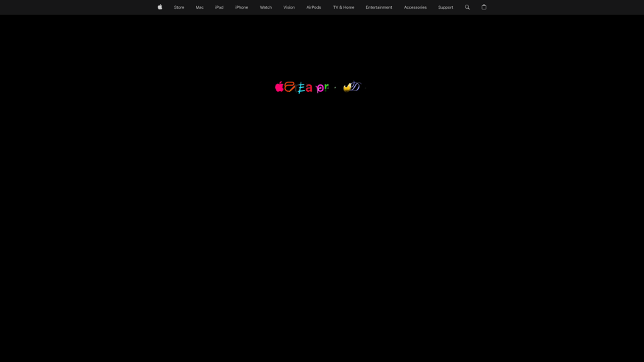The height and width of the screenshot is (362, 644).
Task: Visit the AirPods section
Action: pos(314,7)
